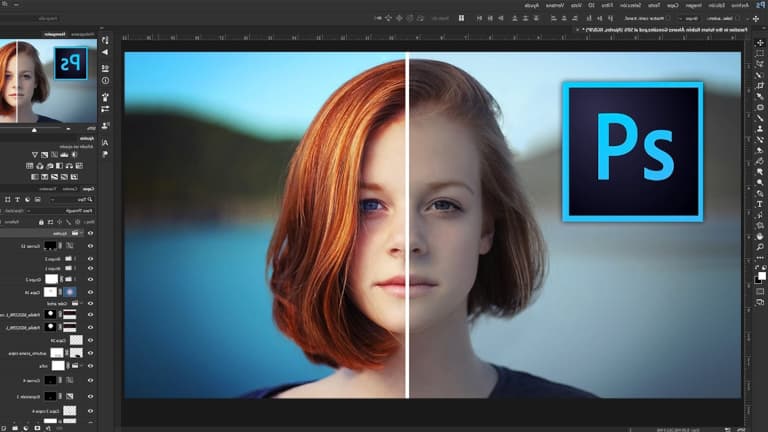The image size is (768, 432).
Task: Select the Brush tool
Action: [760, 118]
